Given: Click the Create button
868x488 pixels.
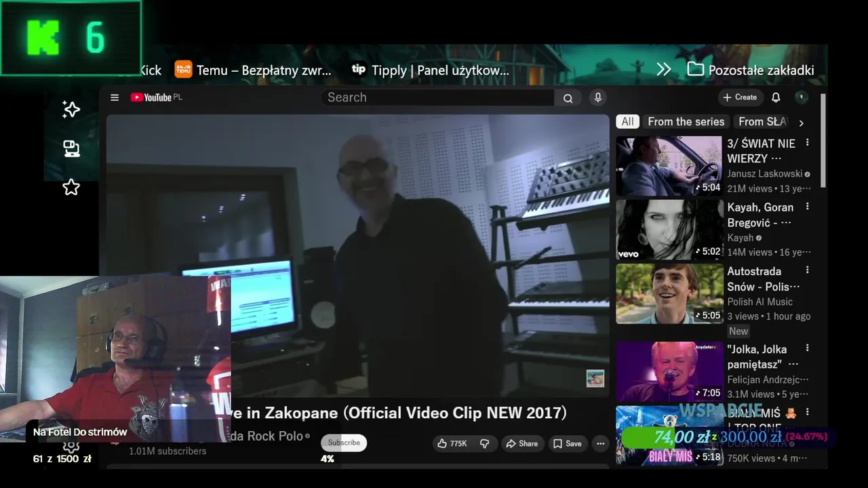Looking at the screenshot, I should pyautogui.click(x=741, y=98).
